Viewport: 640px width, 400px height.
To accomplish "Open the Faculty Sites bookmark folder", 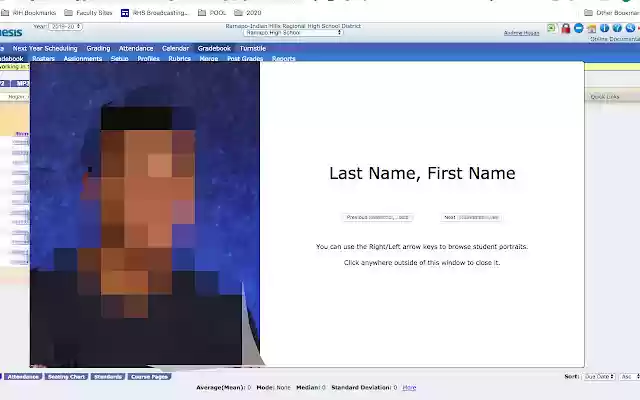I will (x=89, y=13).
